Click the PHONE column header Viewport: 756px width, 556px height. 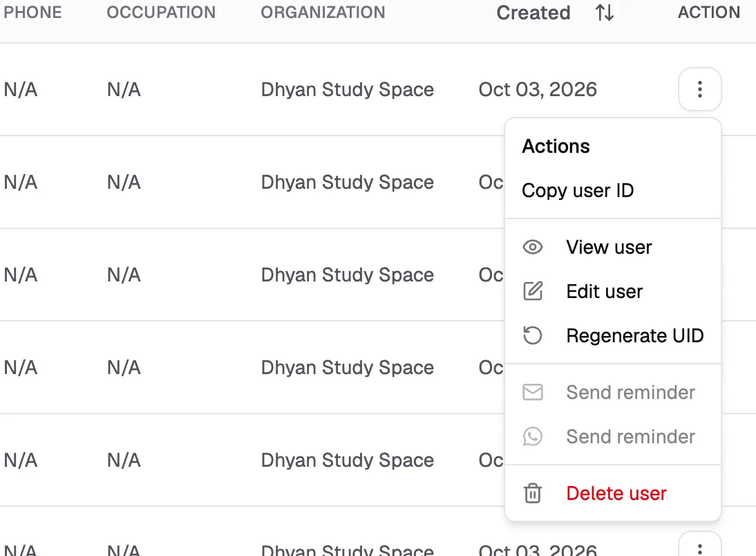pos(32,12)
